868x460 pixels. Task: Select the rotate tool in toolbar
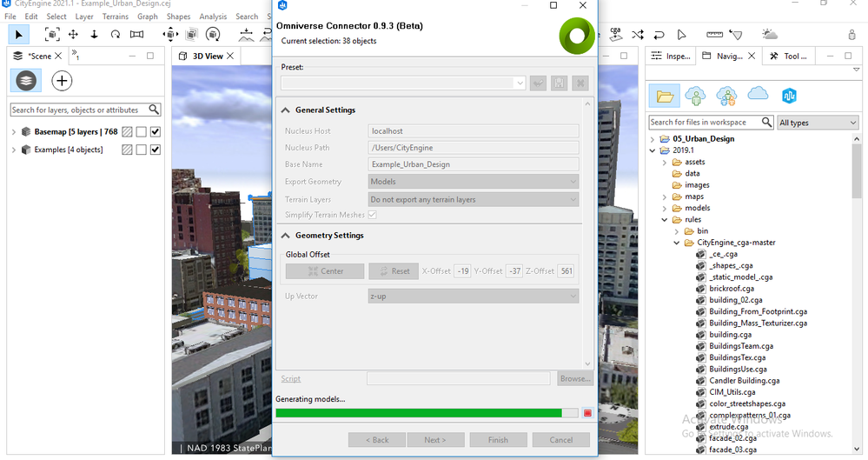click(116, 35)
